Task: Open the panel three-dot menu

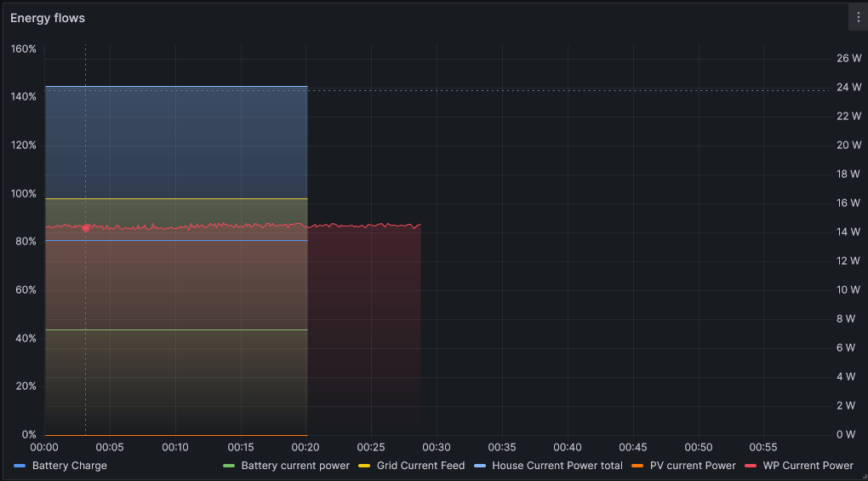Action: pyautogui.click(x=858, y=18)
